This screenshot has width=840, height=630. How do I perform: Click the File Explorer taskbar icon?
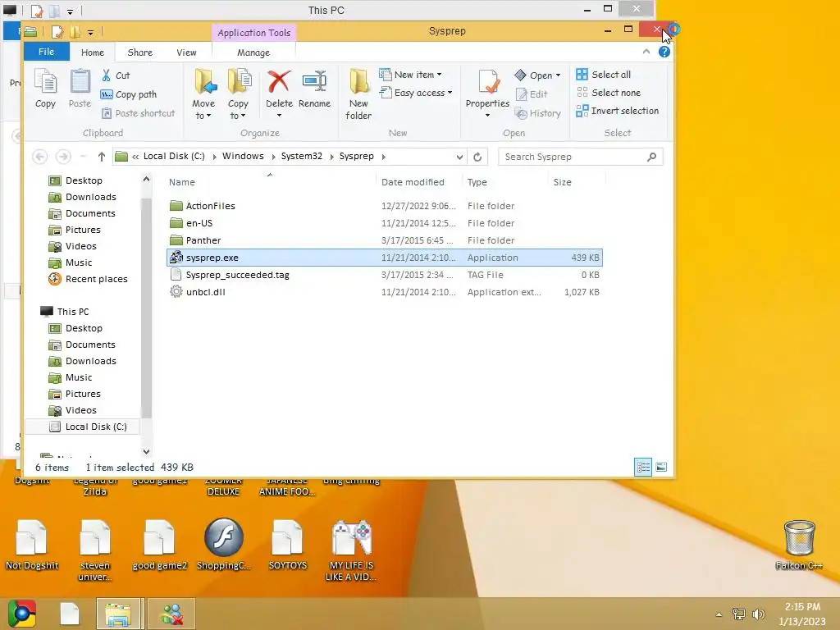click(118, 614)
